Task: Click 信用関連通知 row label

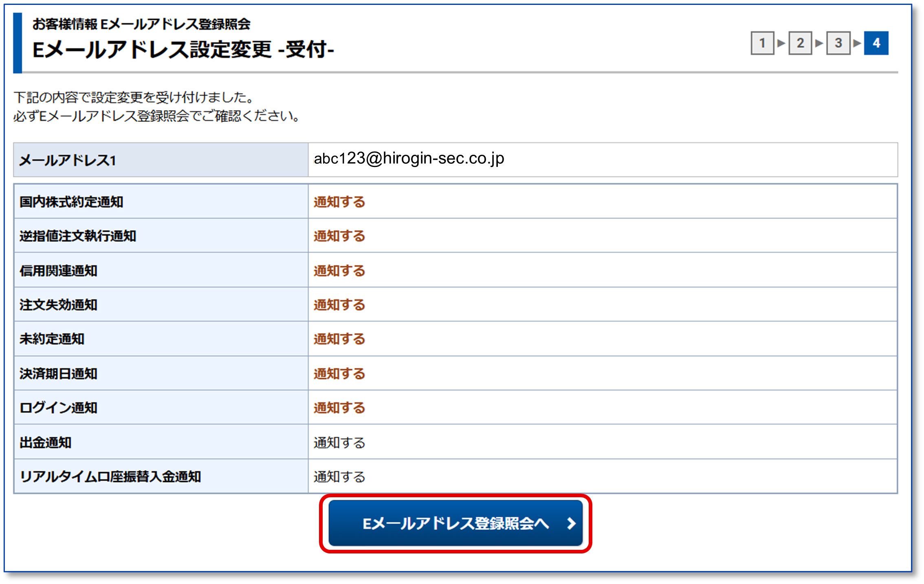Action: tap(58, 271)
